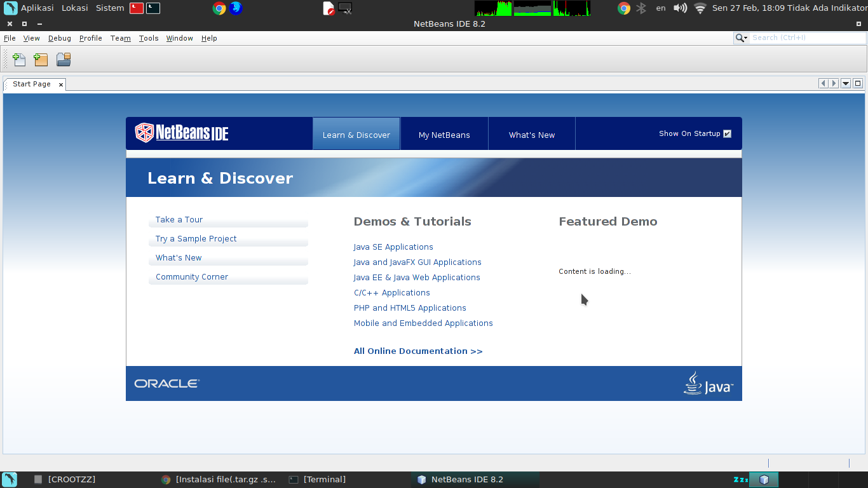Screen dimensions: 868x488
Task: Open Google Chrome from the panel launcher
Action: (219, 8)
